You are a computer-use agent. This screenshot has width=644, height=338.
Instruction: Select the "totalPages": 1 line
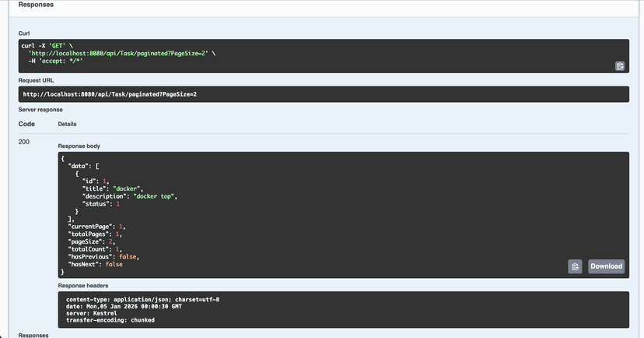pos(96,234)
